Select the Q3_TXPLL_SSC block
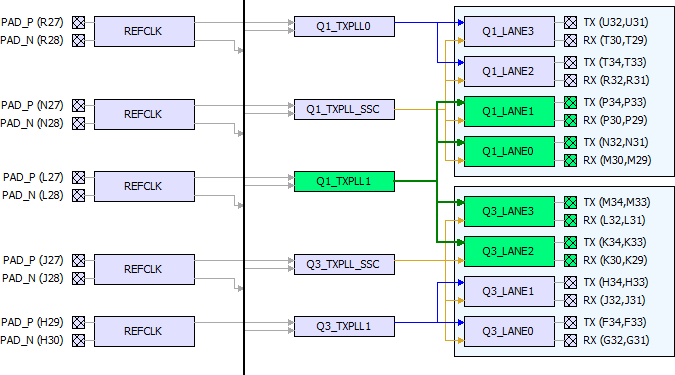The width and height of the screenshot is (675, 375). click(x=344, y=265)
